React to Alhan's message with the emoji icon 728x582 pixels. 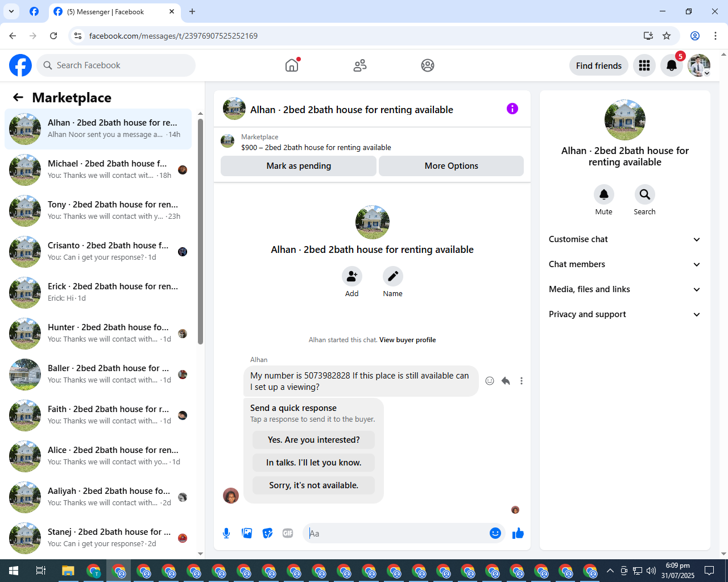tap(490, 381)
